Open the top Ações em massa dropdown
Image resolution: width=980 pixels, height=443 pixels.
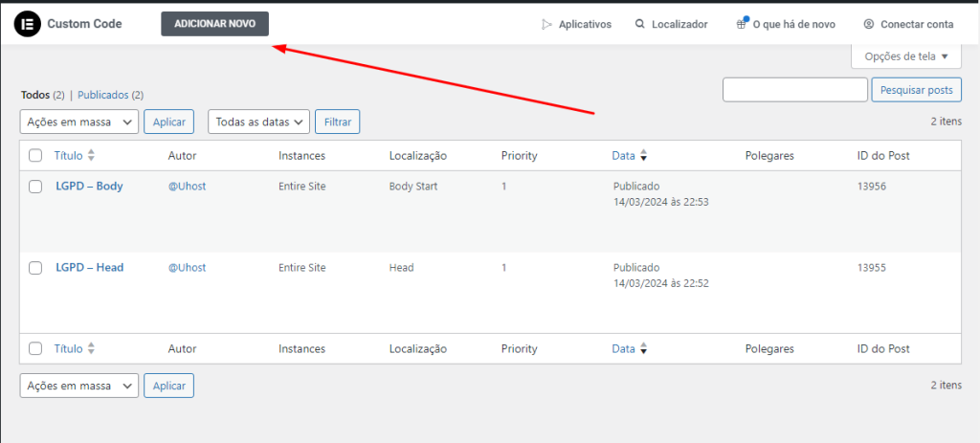pos(79,122)
